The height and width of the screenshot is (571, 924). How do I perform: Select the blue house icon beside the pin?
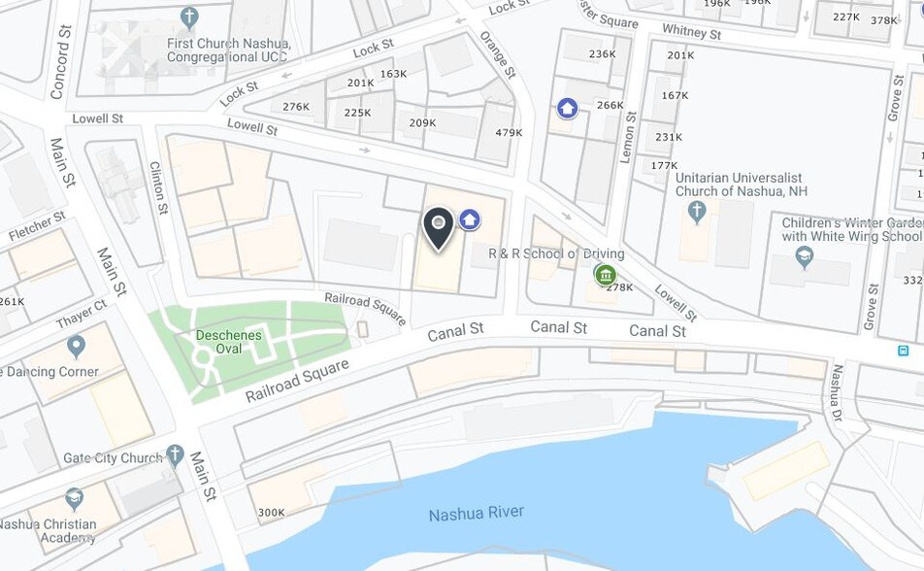(x=469, y=219)
